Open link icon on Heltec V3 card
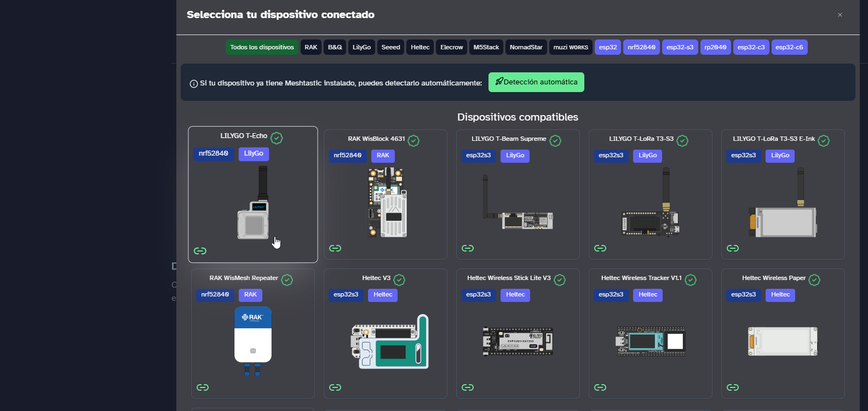This screenshot has width=868, height=411. pyautogui.click(x=335, y=387)
